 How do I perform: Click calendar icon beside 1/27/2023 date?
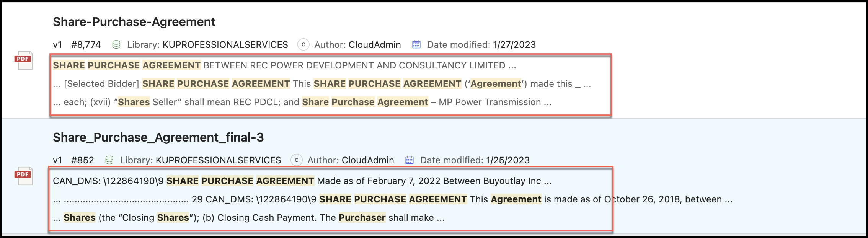[x=416, y=45]
